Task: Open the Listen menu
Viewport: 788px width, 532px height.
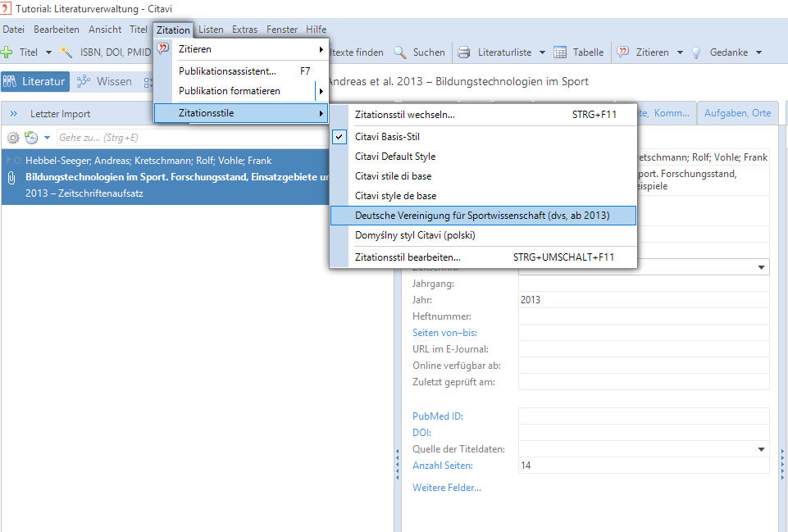Action: click(211, 30)
